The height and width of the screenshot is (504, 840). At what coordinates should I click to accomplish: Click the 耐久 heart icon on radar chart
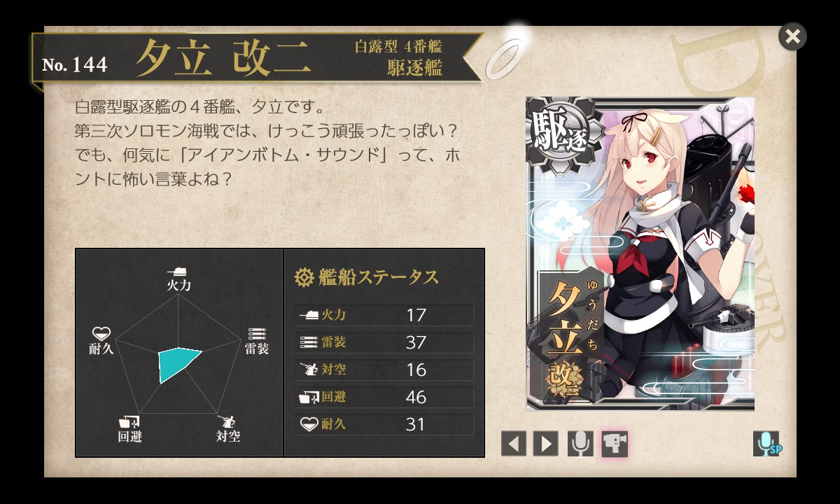(101, 333)
